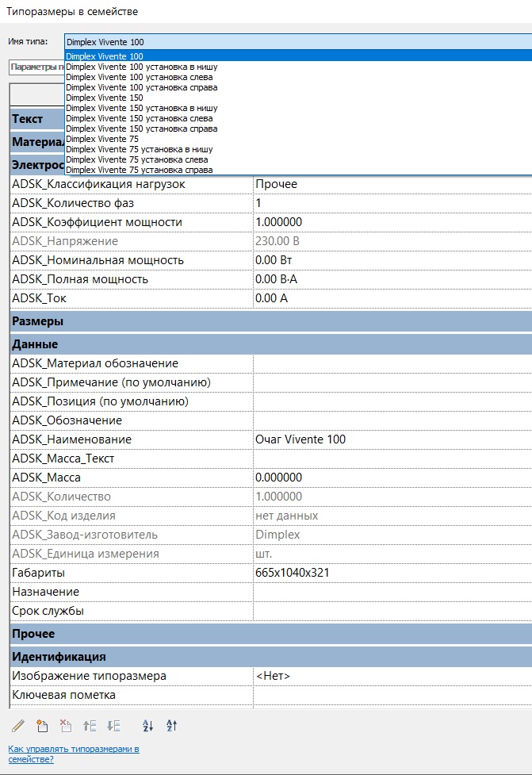
Task: Click the Move Parameter Down icon
Action: 113,726
